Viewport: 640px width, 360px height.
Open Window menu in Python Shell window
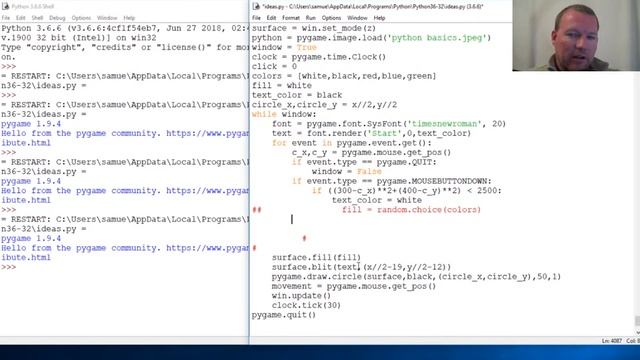click(107, 18)
